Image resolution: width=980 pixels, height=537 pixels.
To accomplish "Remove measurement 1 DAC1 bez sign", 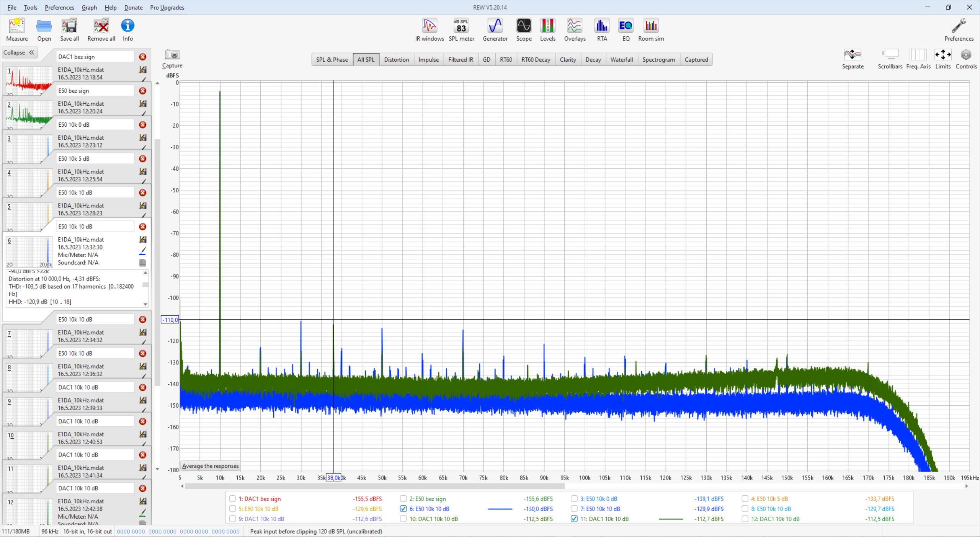I will [142, 57].
